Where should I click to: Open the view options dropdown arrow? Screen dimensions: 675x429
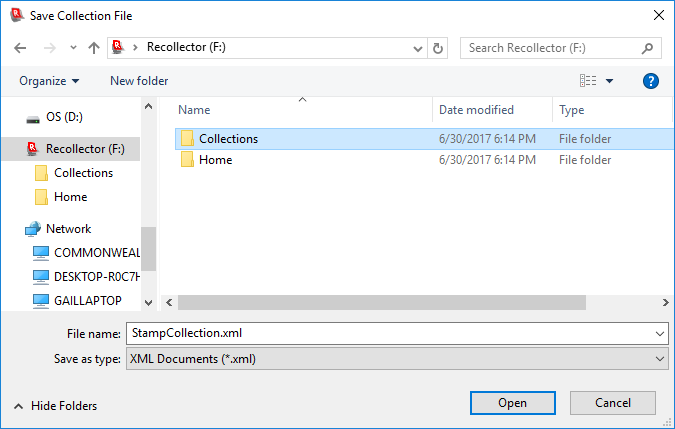609,81
